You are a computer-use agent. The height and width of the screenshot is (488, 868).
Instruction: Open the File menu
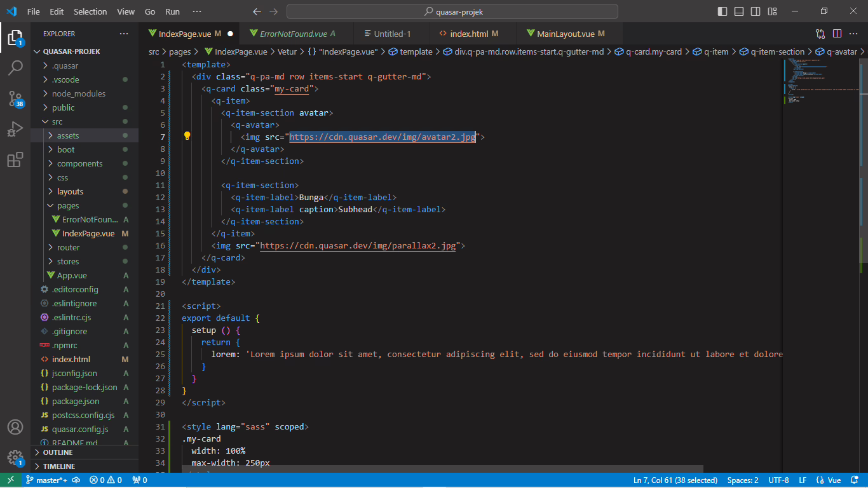click(x=34, y=11)
